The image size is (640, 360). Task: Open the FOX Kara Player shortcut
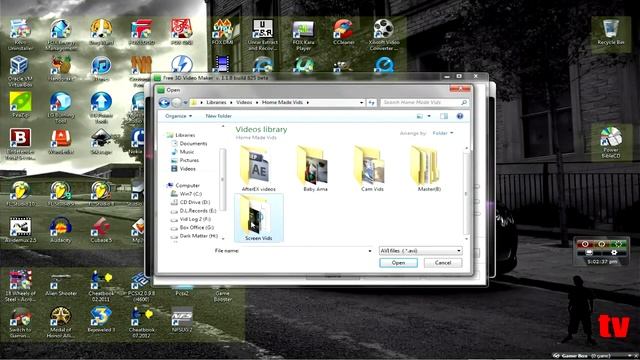tap(303, 35)
